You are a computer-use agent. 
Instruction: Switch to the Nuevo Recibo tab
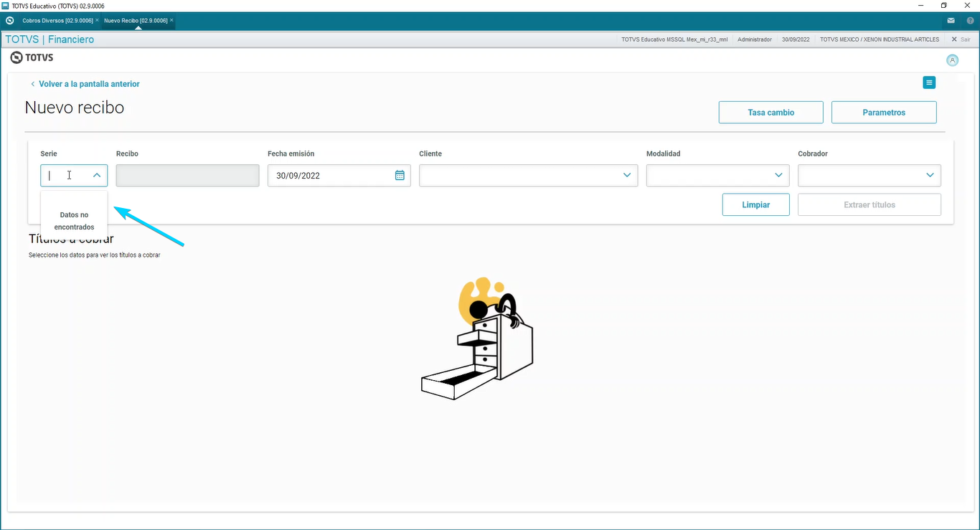[x=136, y=21]
